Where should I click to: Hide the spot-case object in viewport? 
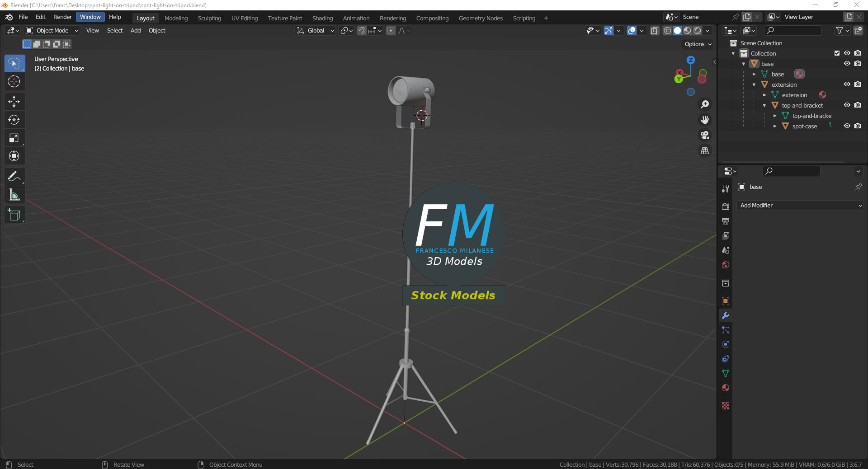click(x=847, y=126)
